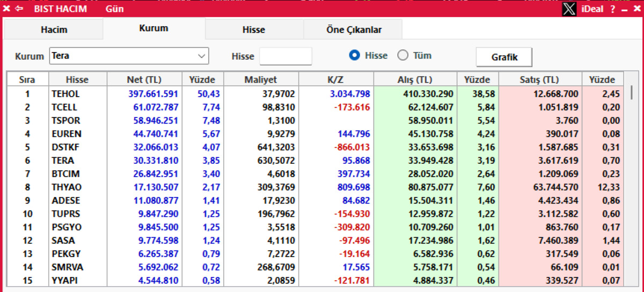Sort by the Net (TL) column header
The height and width of the screenshot is (292, 644).
pos(144,79)
